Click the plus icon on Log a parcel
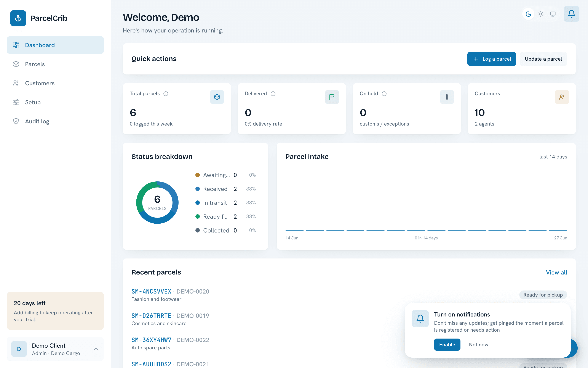 476,59
